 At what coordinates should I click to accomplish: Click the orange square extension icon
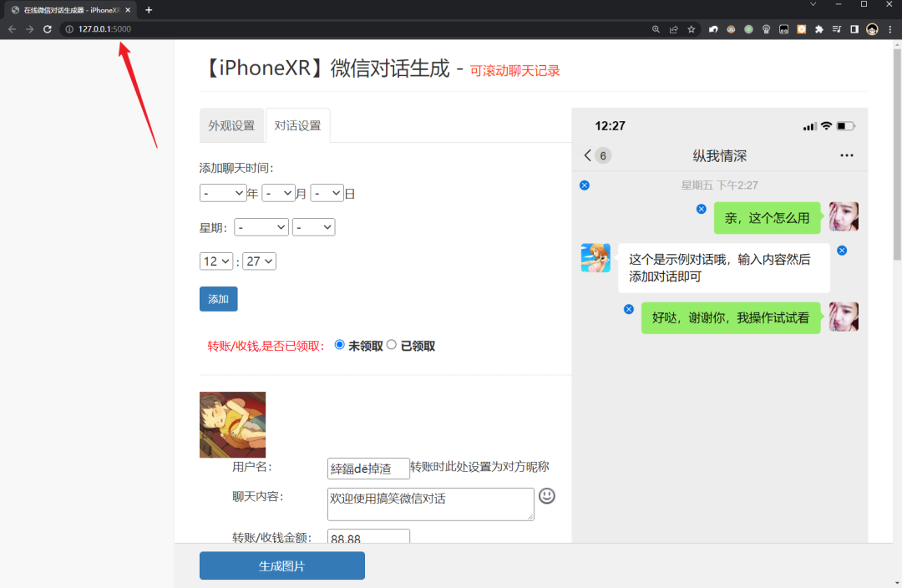pos(801,28)
